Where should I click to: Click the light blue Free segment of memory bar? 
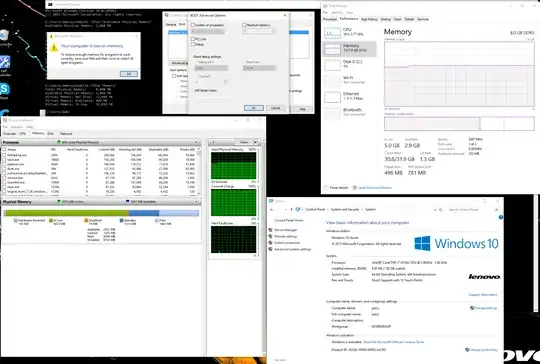point(179,213)
